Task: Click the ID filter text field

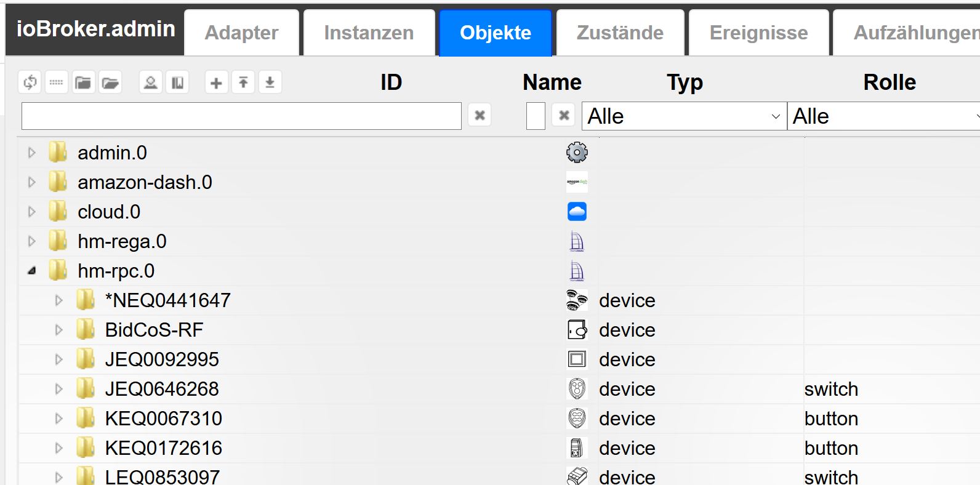Action: (241, 116)
